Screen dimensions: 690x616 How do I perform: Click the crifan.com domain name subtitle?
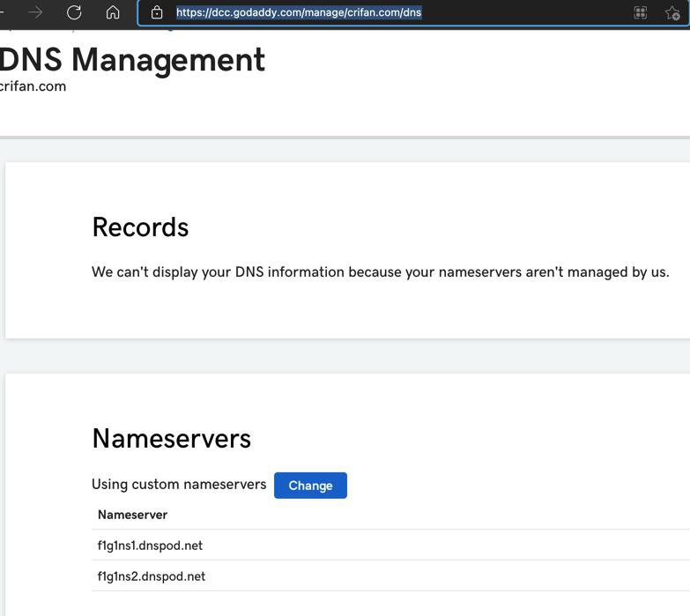(33, 86)
